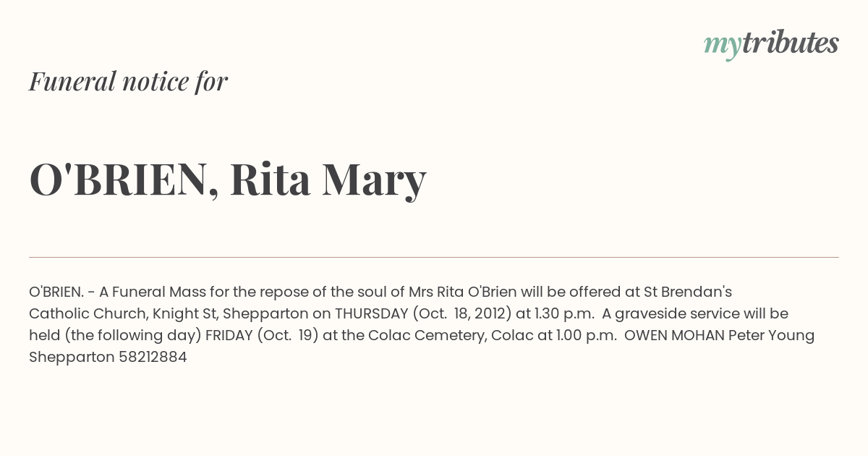This screenshot has height=456, width=868.
Task: Click the green "my" part of logo
Action: click(723, 46)
